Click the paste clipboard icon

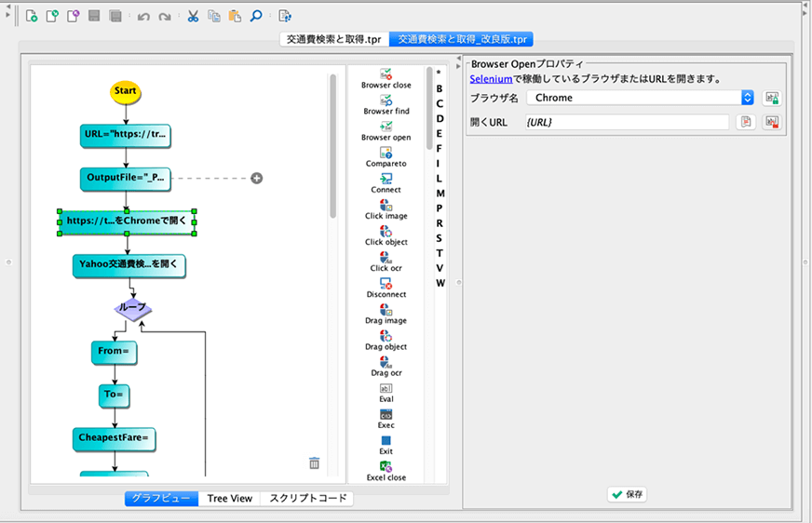coord(235,16)
